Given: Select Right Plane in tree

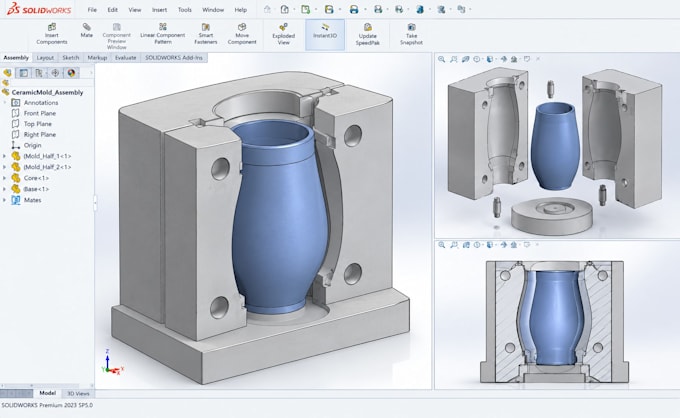Looking at the screenshot, I should point(39,135).
